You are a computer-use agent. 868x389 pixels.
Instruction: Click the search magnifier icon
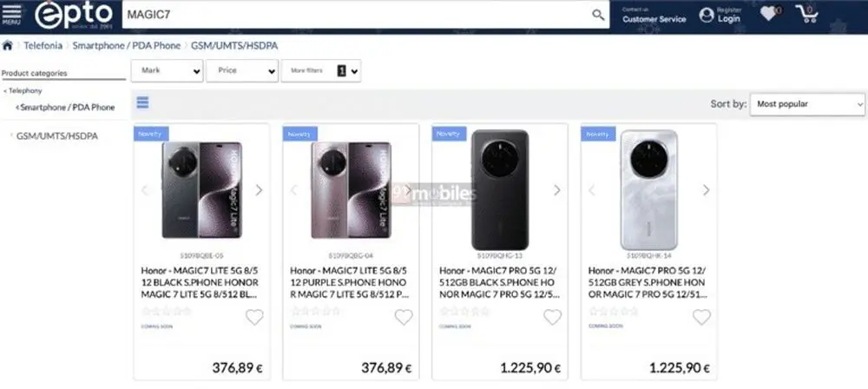(x=598, y=15)
